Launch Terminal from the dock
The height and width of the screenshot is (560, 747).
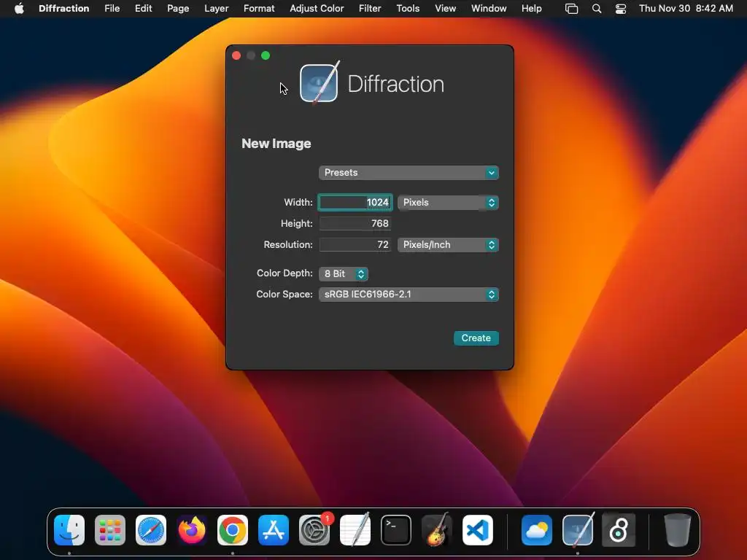point(396,529)
